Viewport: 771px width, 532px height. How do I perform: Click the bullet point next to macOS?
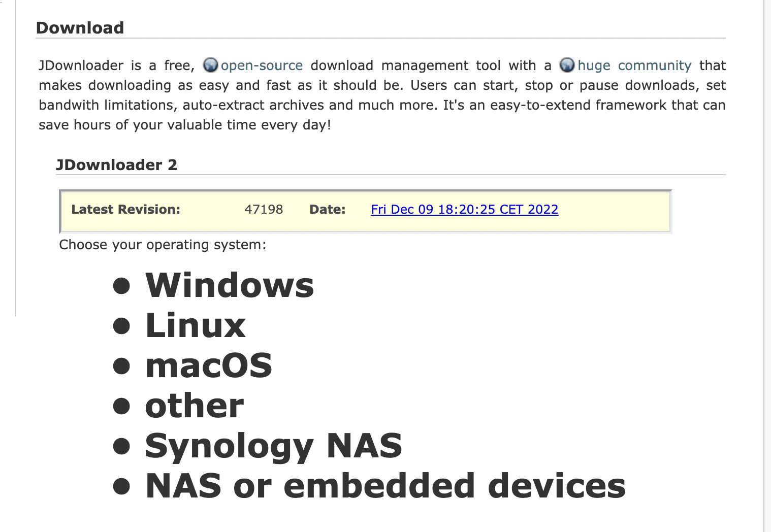tap(121, 365)
